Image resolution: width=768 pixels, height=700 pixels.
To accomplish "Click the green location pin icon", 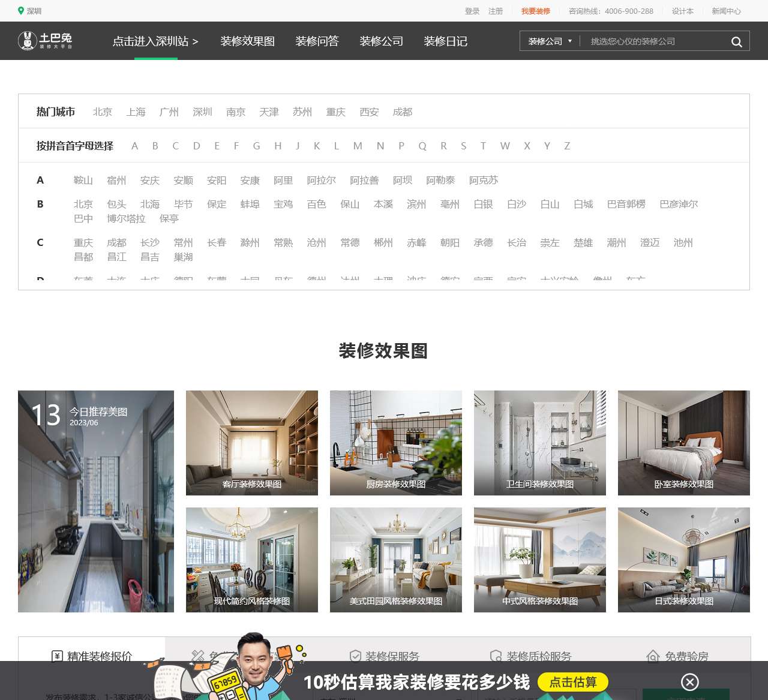I will pos(21,11).
